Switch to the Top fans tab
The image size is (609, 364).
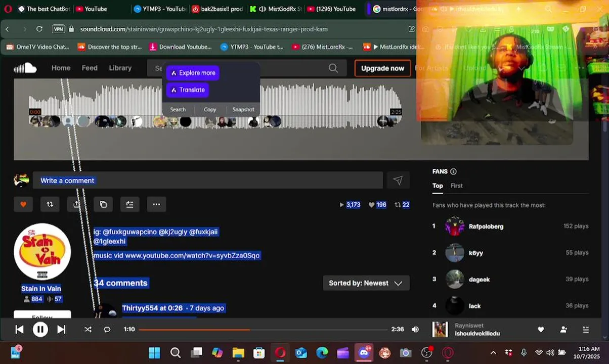(438, 186)
